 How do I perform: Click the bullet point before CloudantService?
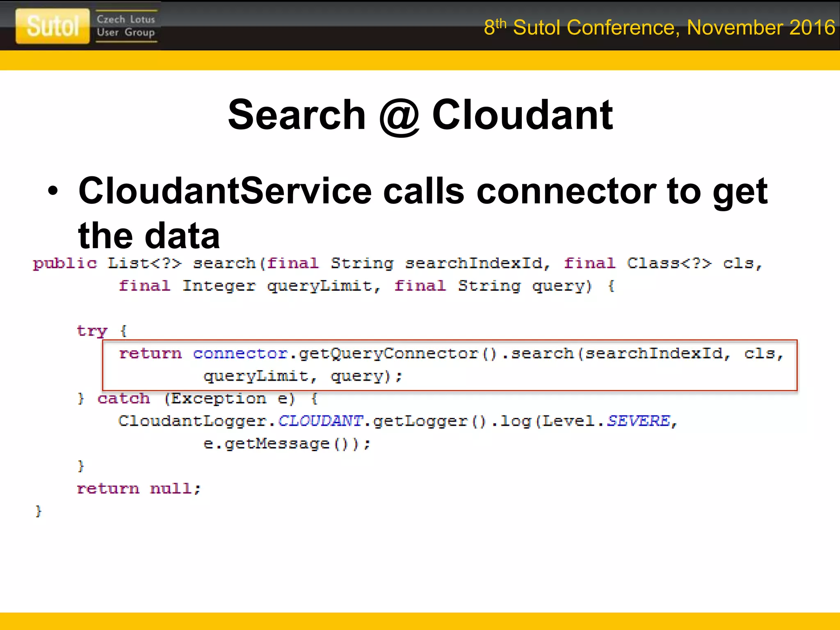53,191
